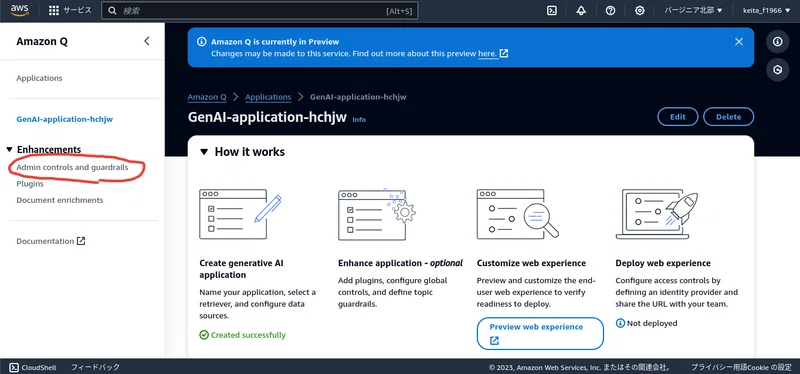Click フィードバック in the footer
Viewport: 800px width, 374px height.
click(x=95, y=367)
